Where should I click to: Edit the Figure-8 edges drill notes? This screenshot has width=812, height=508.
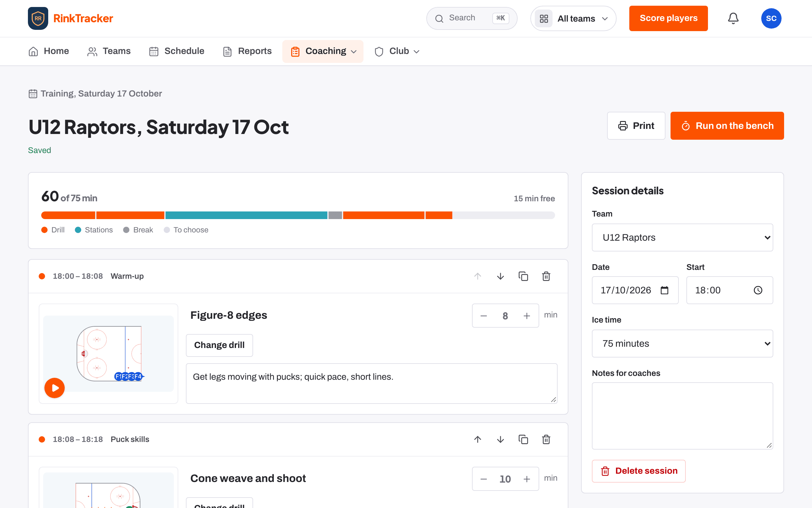[371, 383]
